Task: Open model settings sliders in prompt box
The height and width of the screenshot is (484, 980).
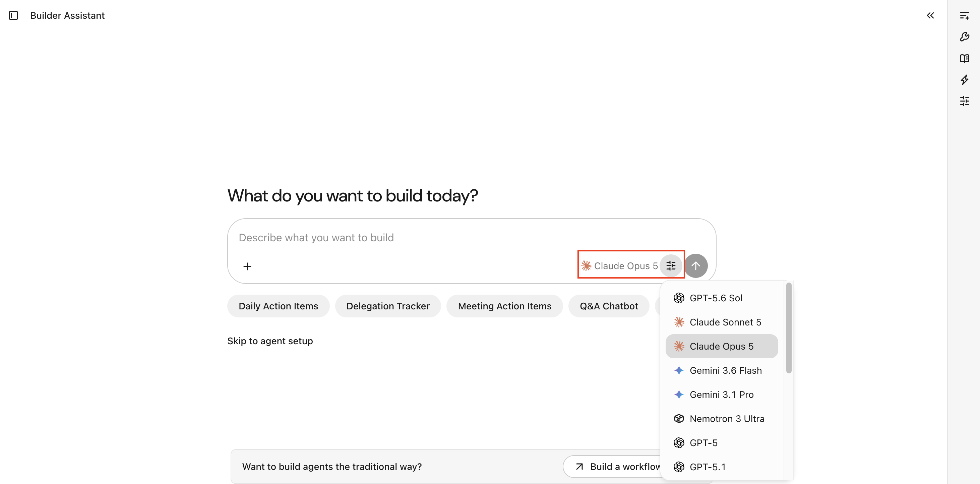Action: coord(671,265)
